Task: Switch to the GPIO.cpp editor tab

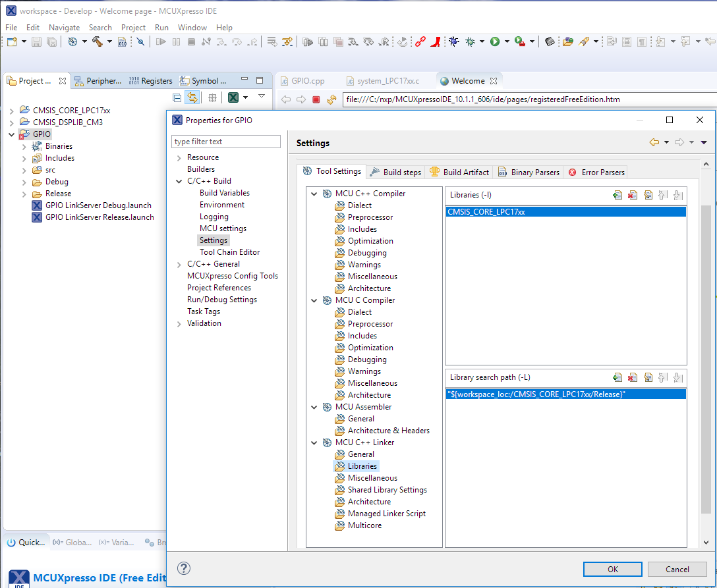Action: point(302,81)
